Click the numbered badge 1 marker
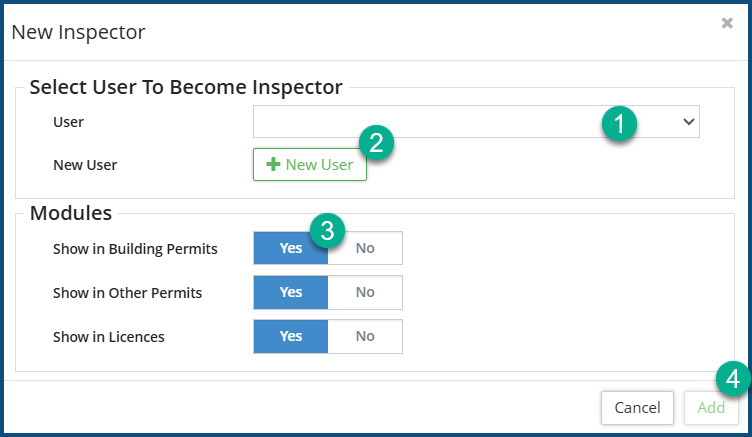The width and height of the screenshot is (752, 437). pyautogui.click(x=619, y=124)
